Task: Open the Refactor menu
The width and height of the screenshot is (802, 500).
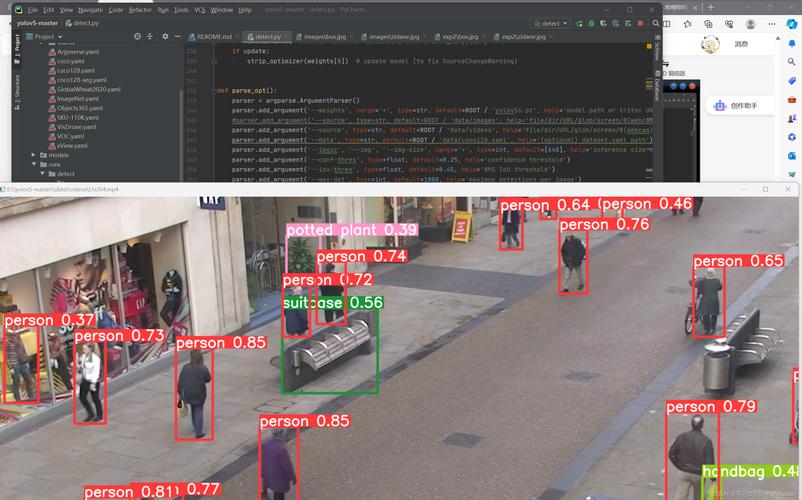Action: pyautogui.click(x=140, y=9)
